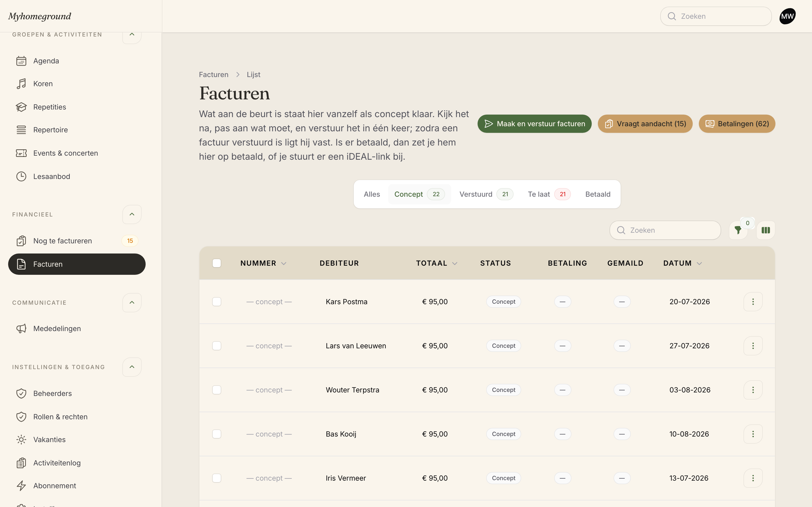Focus the table Zoeken search field
This screenshot has height=507, width=812.
click(x=665, y=230)
